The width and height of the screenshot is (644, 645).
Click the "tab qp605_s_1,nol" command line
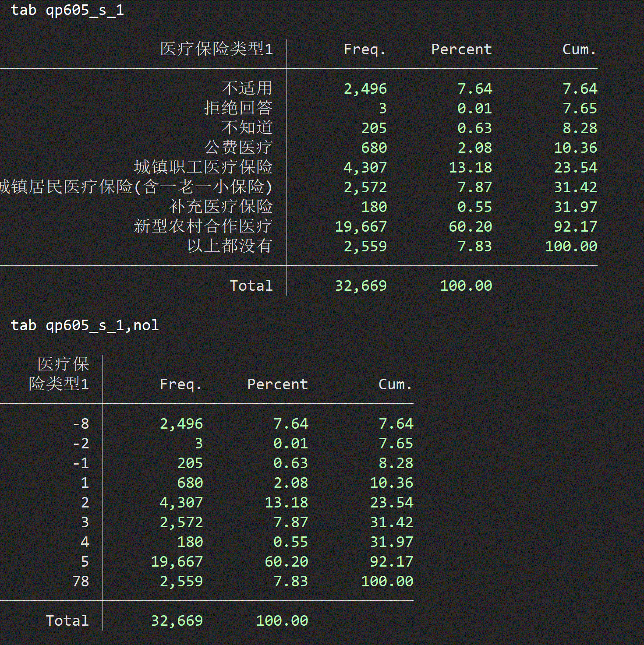point(85,325)
